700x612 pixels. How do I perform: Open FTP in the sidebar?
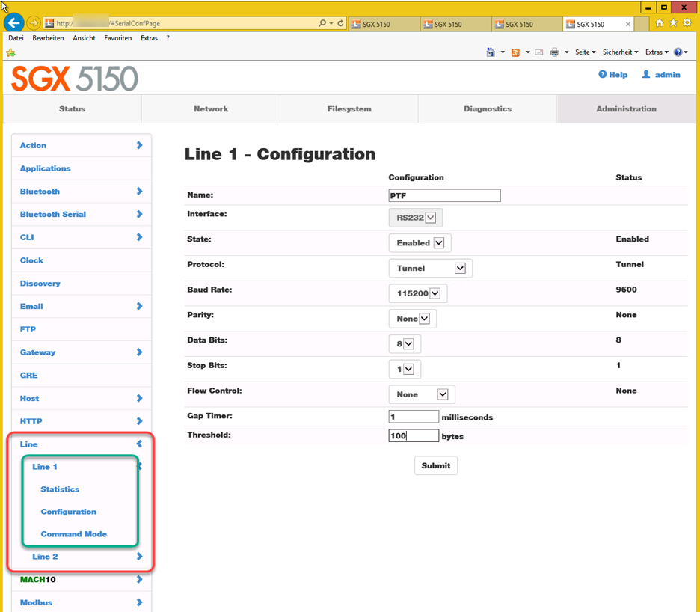pyautogui.click(x=28, y=330)
